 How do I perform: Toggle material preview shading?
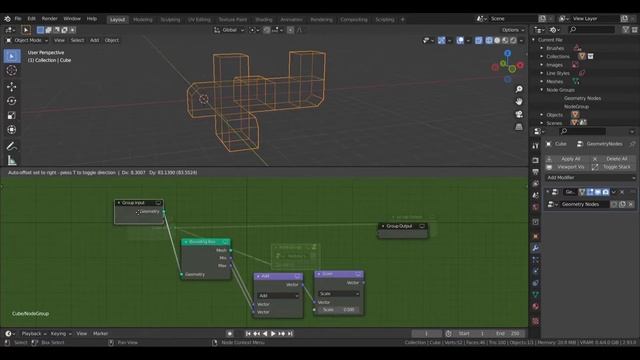505,40
